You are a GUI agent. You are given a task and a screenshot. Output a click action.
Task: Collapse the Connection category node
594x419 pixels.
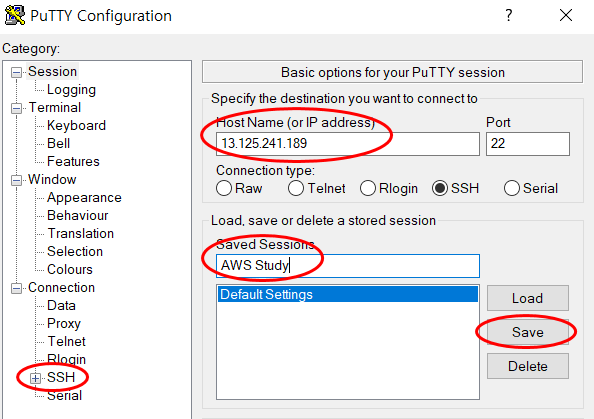tap(16, 288)
